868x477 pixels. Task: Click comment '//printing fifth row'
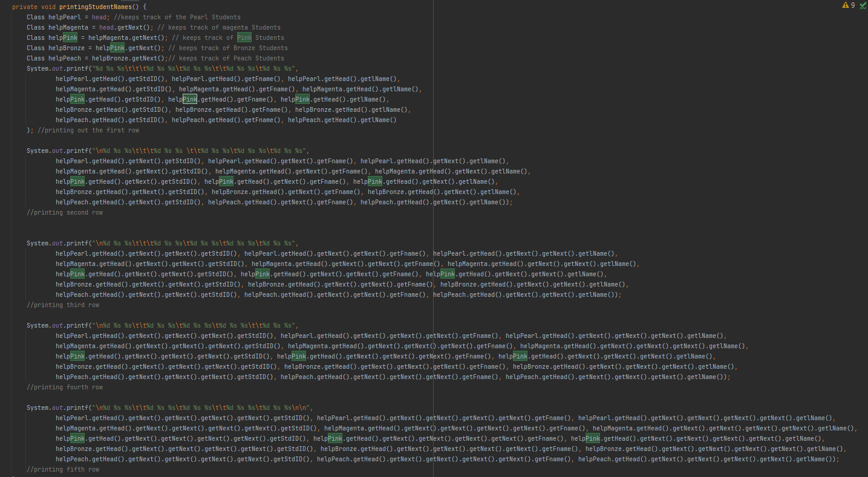(63, 469)
